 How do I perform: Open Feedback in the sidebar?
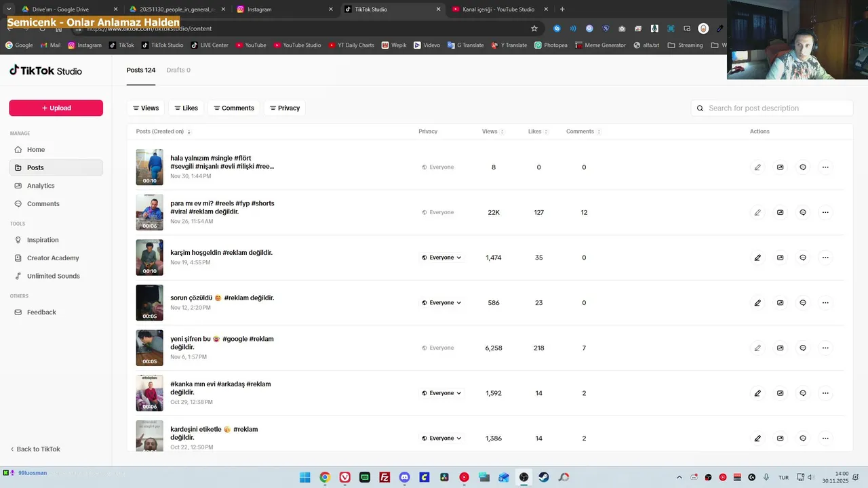pos(56,312)
